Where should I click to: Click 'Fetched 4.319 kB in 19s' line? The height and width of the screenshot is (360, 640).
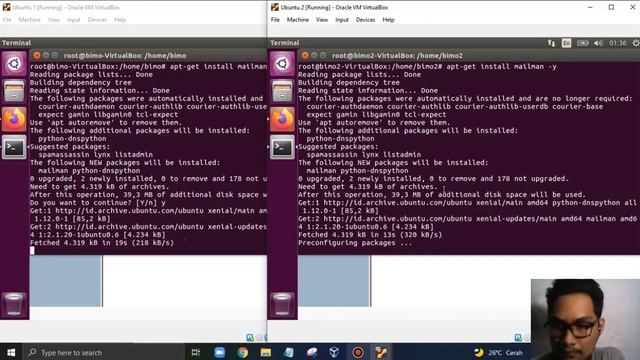(102, 243)
